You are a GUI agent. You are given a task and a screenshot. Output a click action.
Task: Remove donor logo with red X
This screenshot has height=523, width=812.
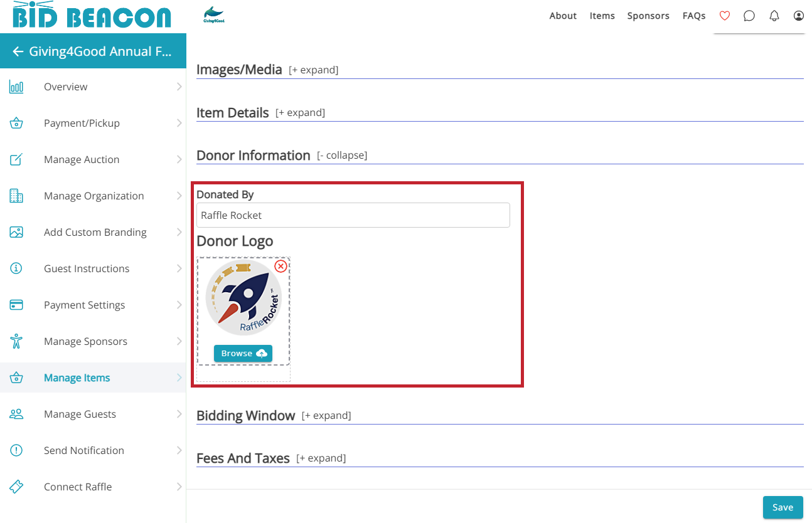[x=281, y=267]
